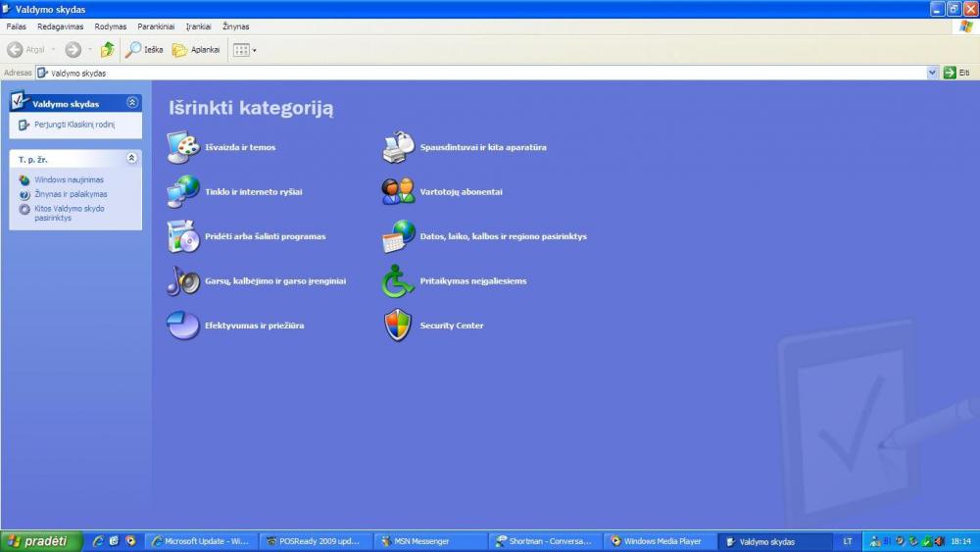980x552 pixels.
Task: Click Windows naujinimas link
Action: (x=69, y=179)
